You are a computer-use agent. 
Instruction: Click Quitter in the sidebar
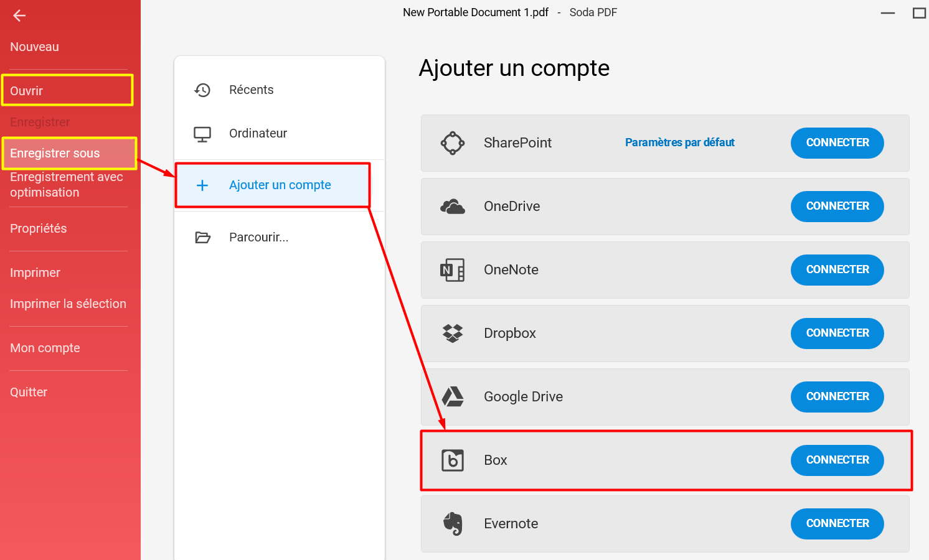(x=29, y=392)
